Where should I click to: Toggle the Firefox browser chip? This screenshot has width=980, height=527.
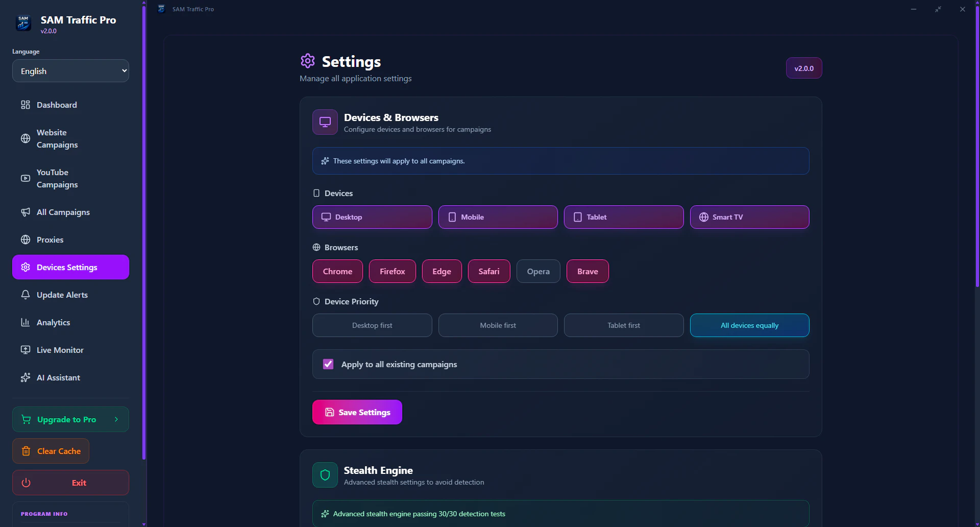[393, 271]
